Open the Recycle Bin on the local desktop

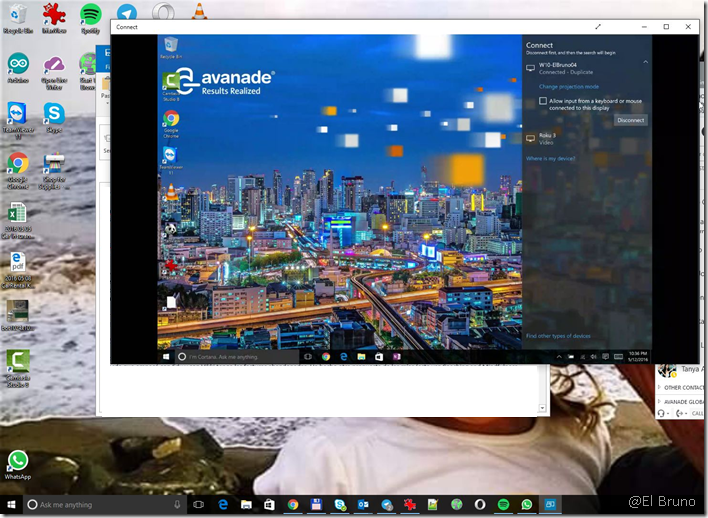[18, 15]
